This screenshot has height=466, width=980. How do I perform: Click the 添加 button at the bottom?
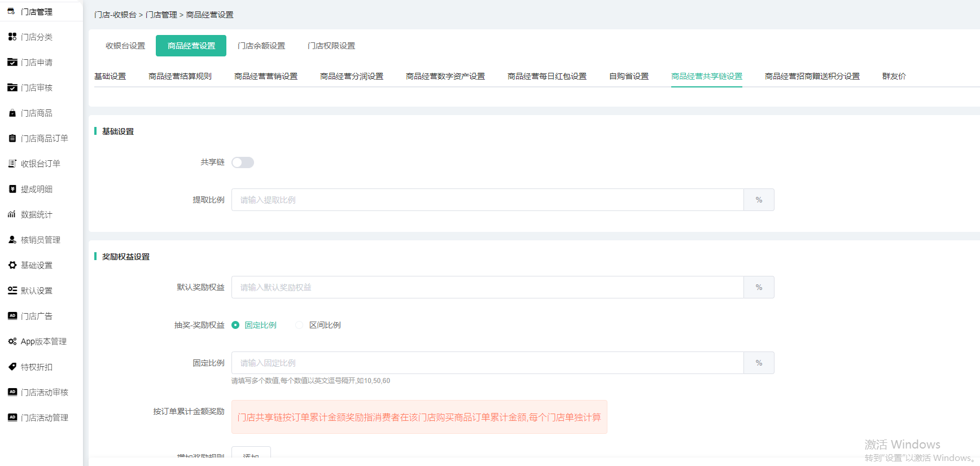251,455
